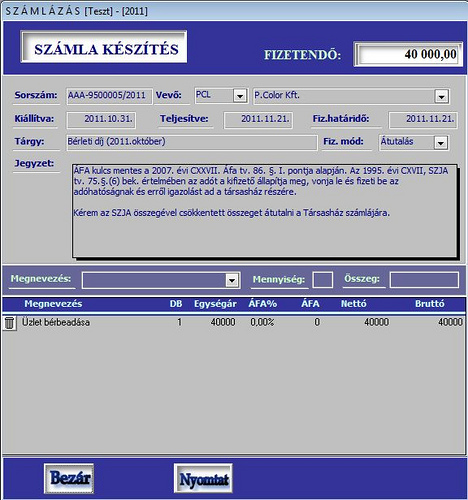
Task: Click the Megnevezés column header in table
Action: [x=53, y=304]
